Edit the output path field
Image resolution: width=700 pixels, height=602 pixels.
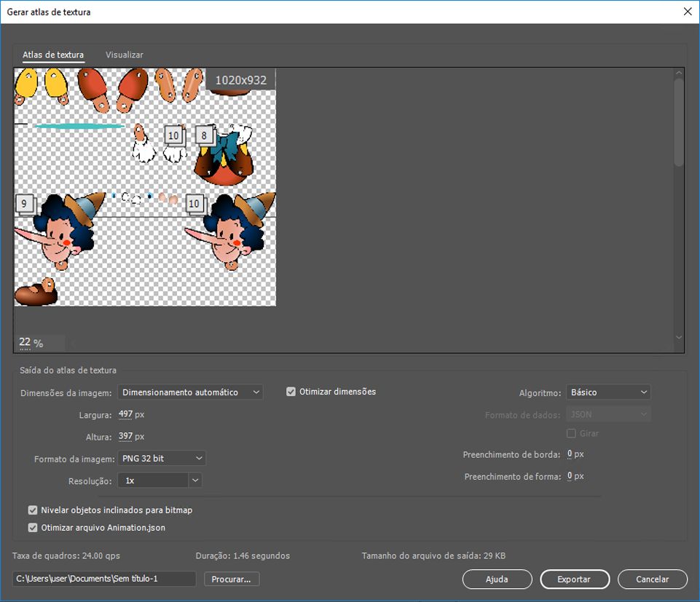point(104,579)
